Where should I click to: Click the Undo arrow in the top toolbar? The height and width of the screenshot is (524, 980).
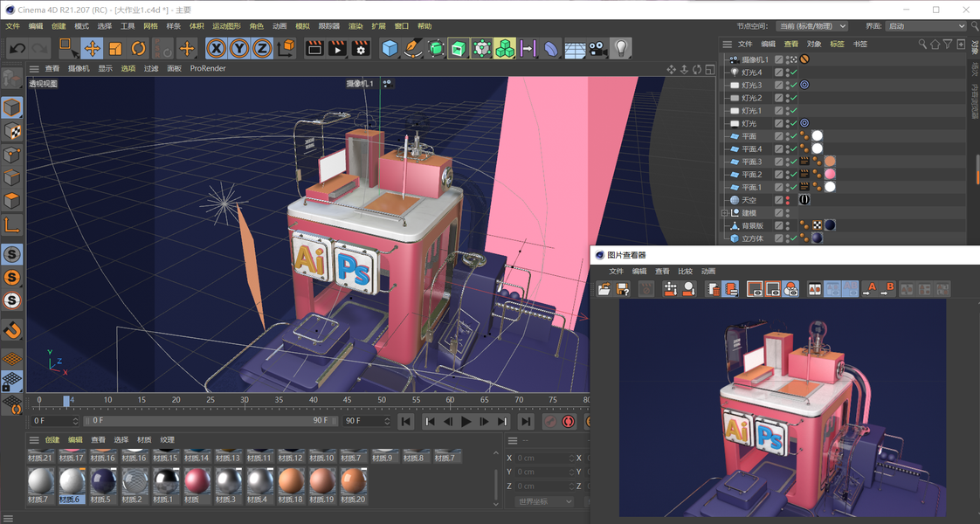tap(17, 48)
